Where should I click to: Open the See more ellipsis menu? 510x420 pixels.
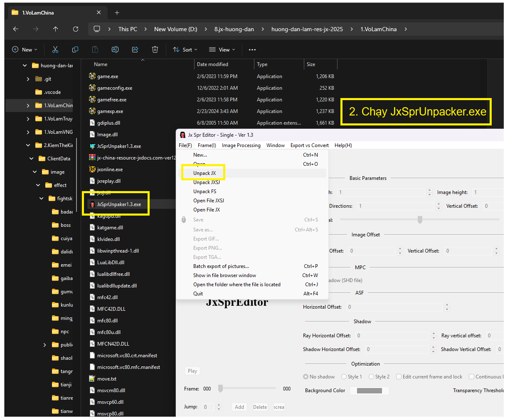(252, 49)
